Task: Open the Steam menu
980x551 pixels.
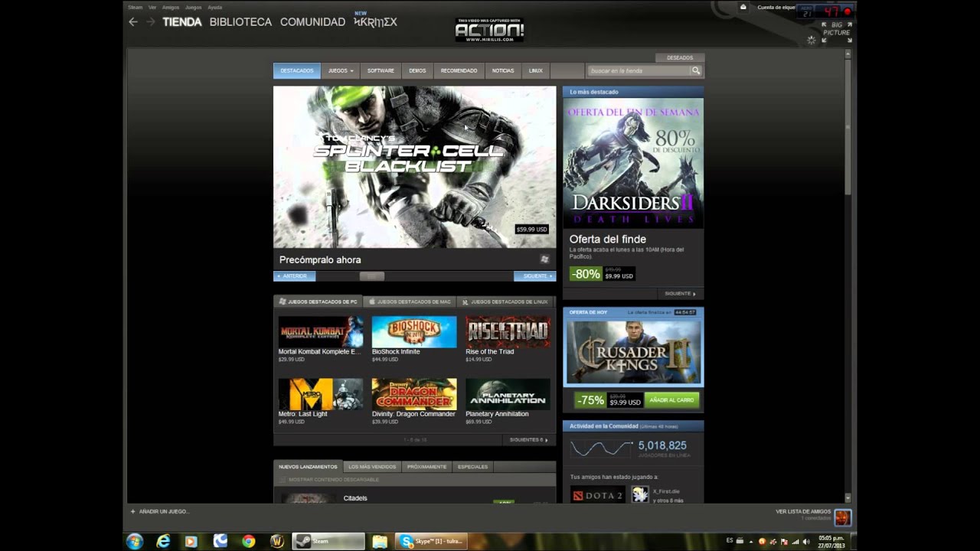Action: pos(135,8)
